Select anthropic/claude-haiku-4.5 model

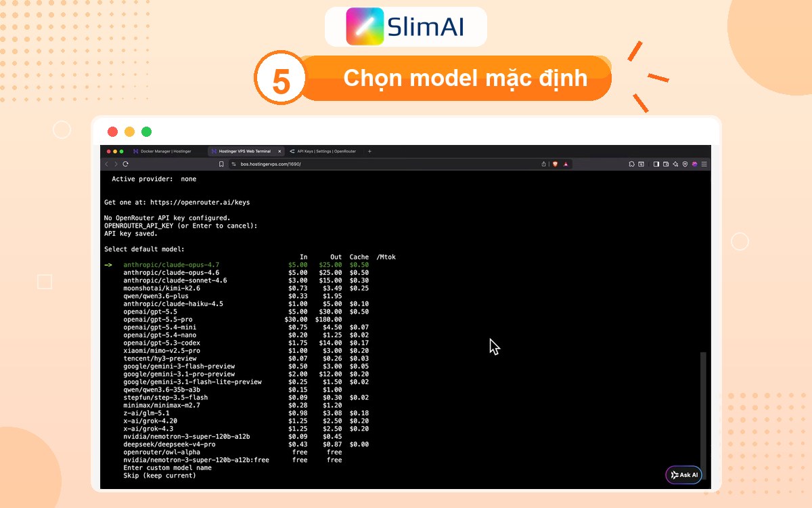173,304
